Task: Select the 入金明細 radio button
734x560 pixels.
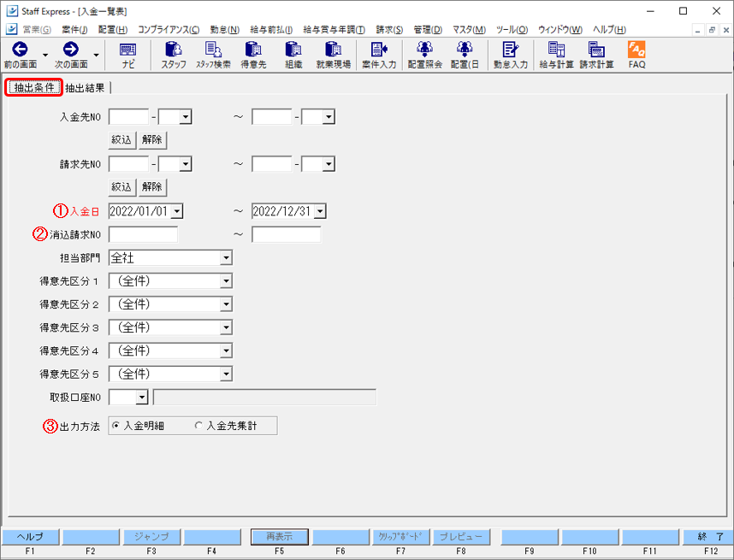Action: (115, 426)
